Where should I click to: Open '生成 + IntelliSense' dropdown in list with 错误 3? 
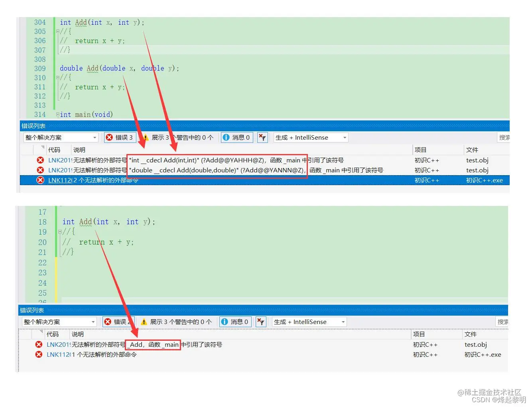pos(311,137)
